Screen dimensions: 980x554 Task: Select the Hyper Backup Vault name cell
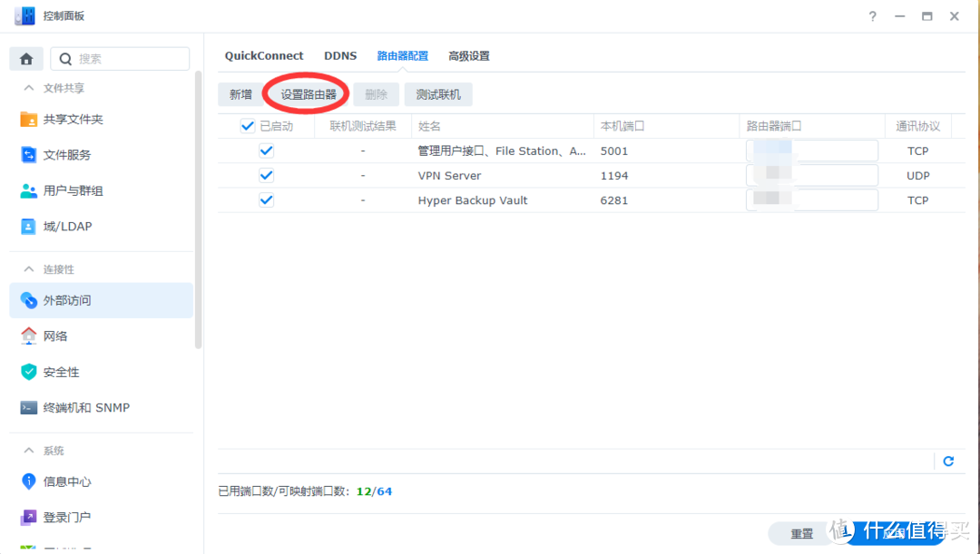pyautogui.click(x=473, y=199)
